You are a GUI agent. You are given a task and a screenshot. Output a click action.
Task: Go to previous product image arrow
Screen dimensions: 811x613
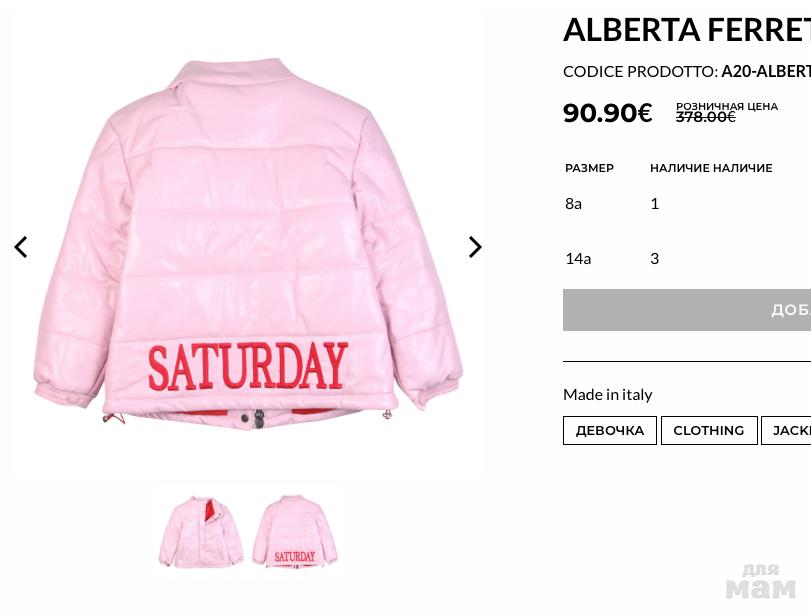(21, 247)
